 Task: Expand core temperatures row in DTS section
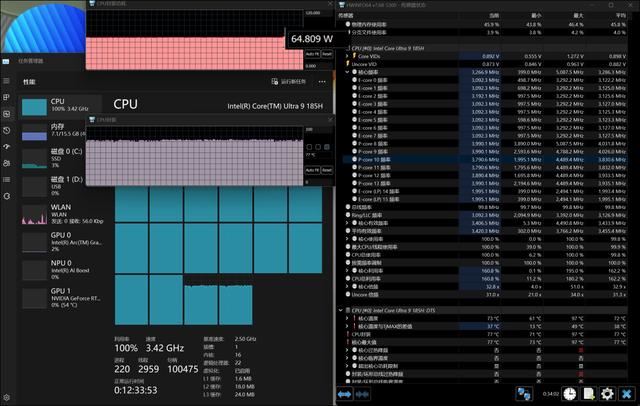click(347, 319)
